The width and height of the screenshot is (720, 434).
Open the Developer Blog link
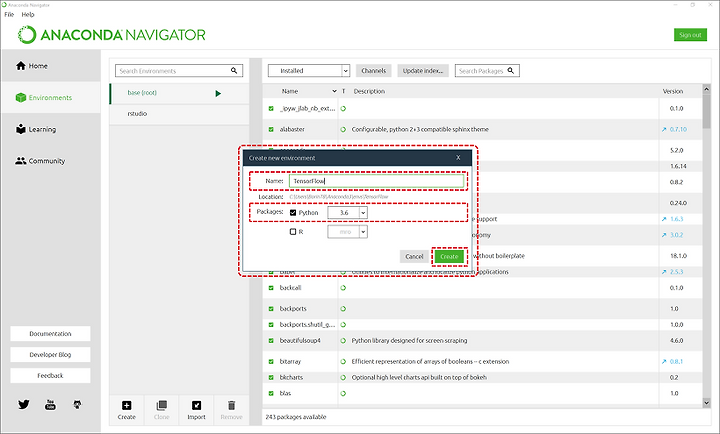[x=51, y=355]
